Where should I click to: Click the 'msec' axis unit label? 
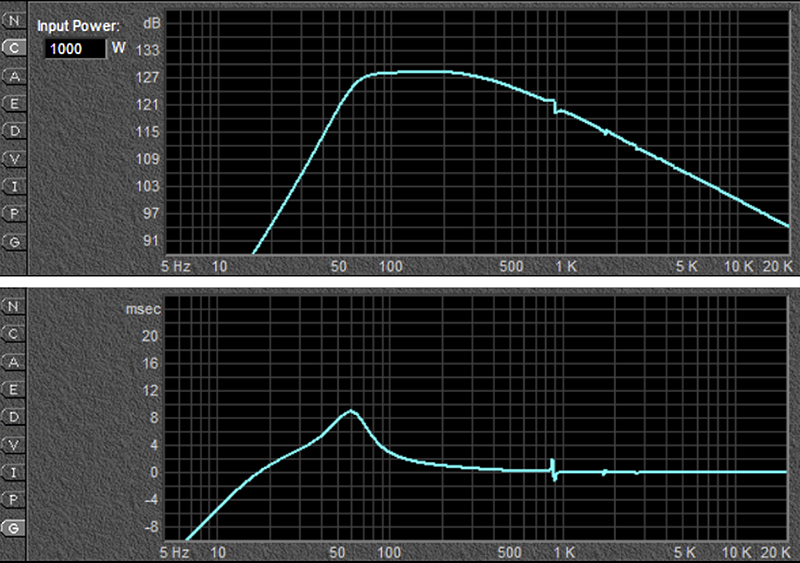tap(143, 309)
